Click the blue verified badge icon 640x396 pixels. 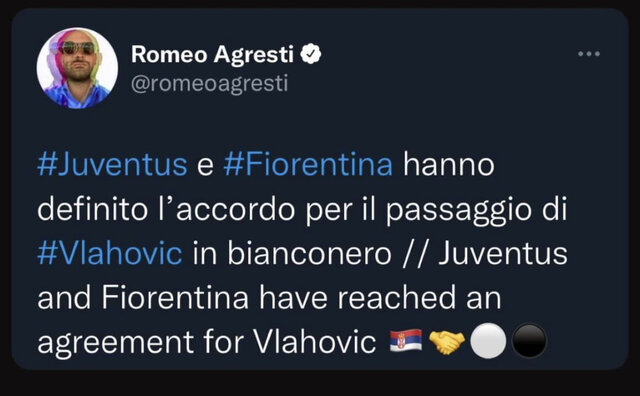tap(311, 54)
